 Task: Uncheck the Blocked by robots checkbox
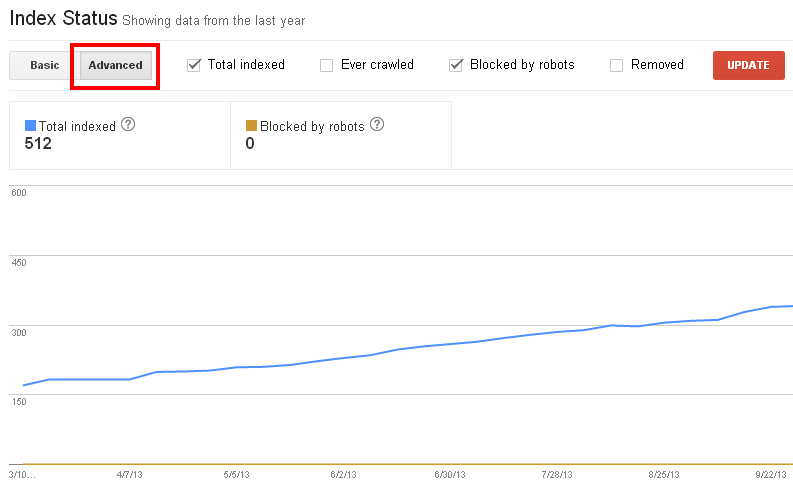456,65
